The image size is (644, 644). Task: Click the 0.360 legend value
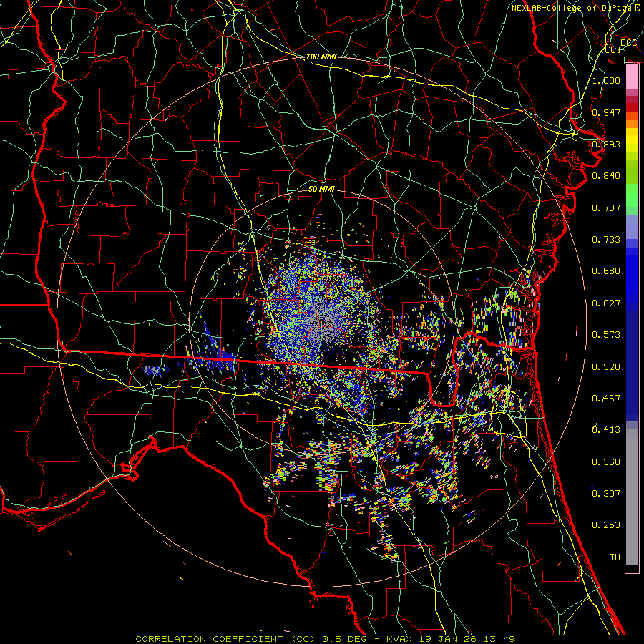pyautogui.click(x=606, y=462)
